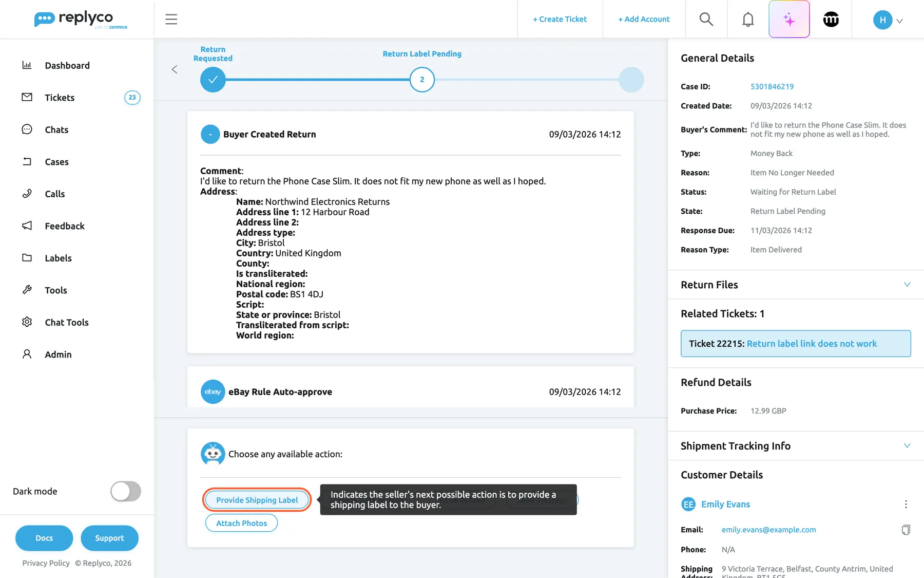
Task: Open Case ID 5301846219 link
Action: [x=772, y=86]
